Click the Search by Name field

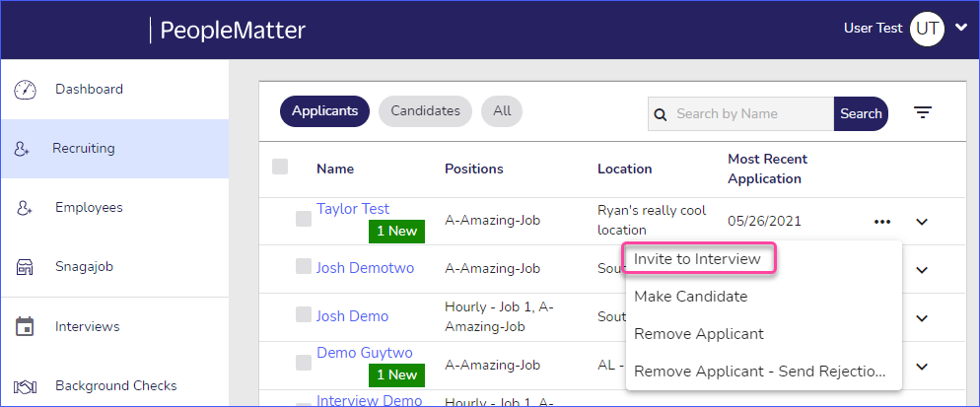(x=740, y=113)
